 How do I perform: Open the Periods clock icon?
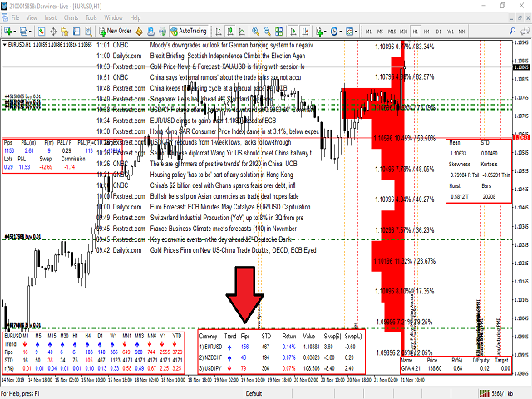click(334, 32)
